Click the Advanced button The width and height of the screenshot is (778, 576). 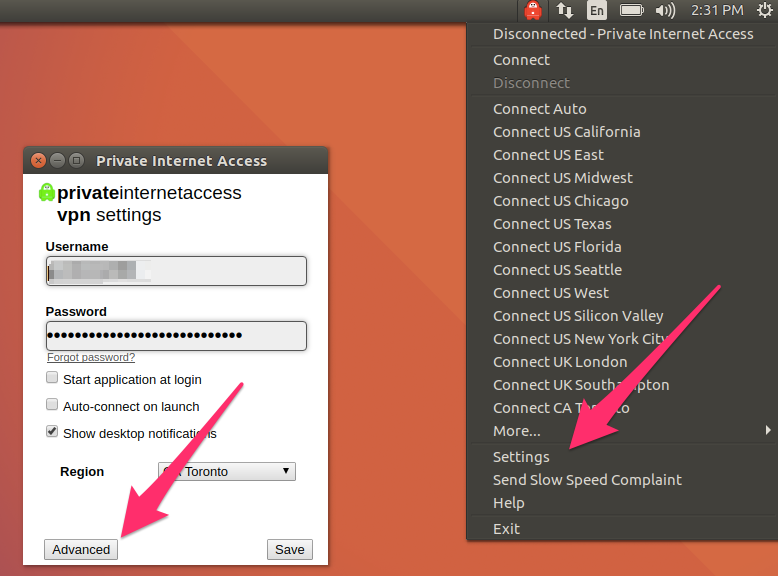pos(81,549)
